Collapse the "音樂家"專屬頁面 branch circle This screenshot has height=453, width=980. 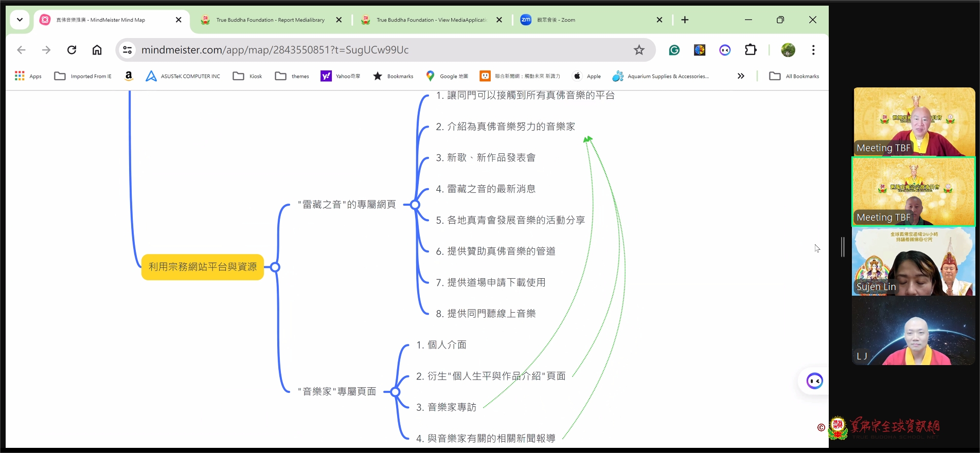[x=395, y=392]
